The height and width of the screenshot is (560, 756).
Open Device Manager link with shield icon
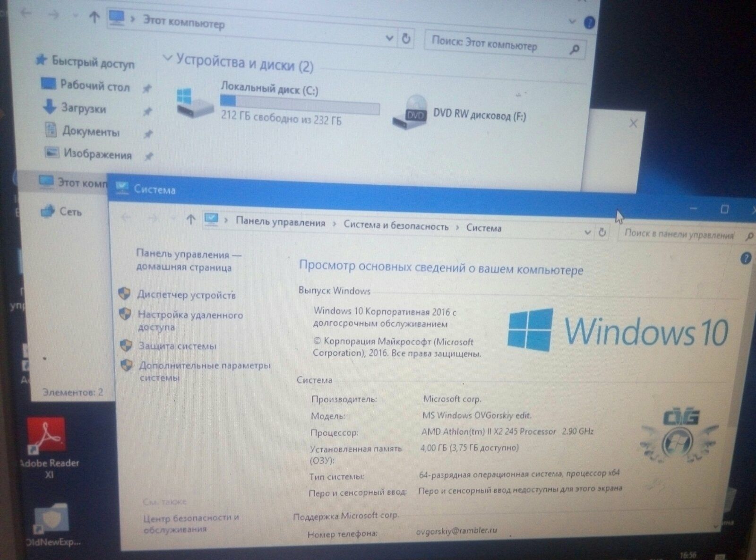(x=186, y=295)
